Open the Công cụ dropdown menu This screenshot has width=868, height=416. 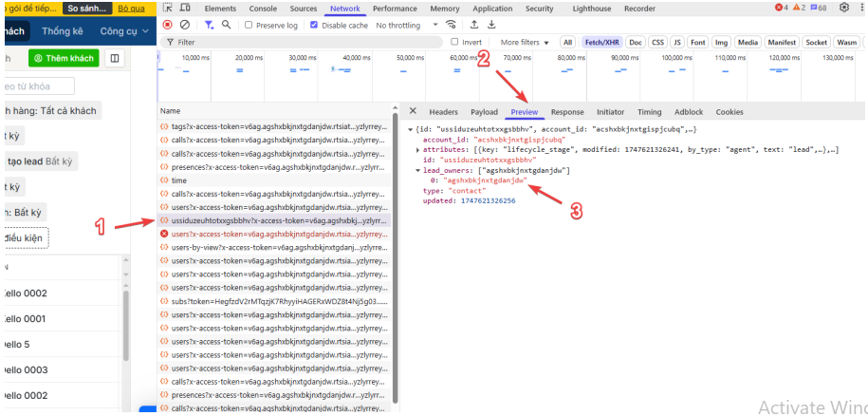pos(124,31)
